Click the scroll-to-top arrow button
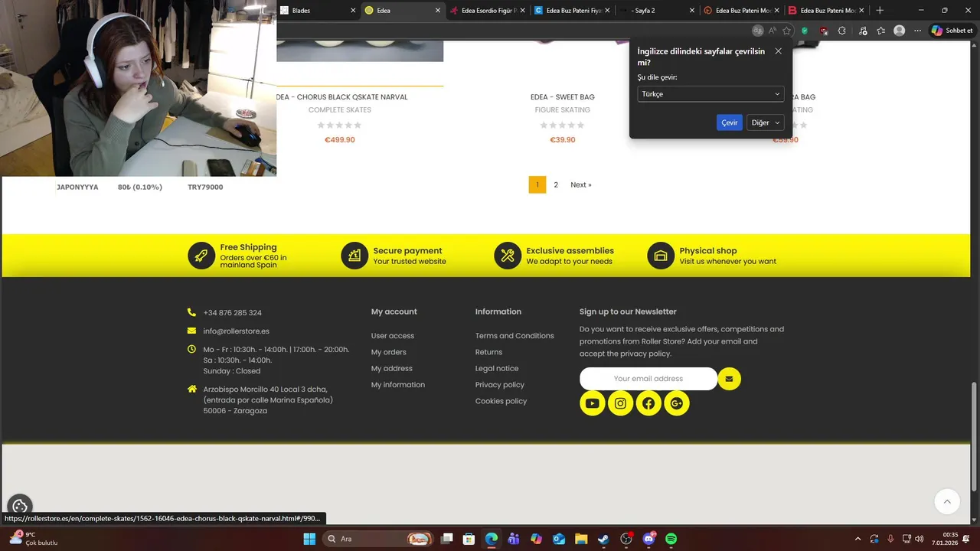 (x=947, y=501)
